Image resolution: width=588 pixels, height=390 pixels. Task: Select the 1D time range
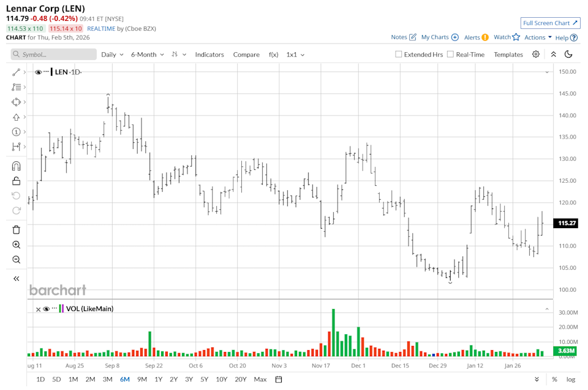click(x=40, y=380)
